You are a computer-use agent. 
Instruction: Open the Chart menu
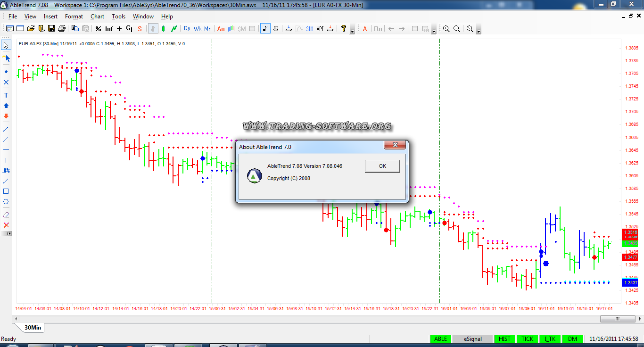pos(97,17)
